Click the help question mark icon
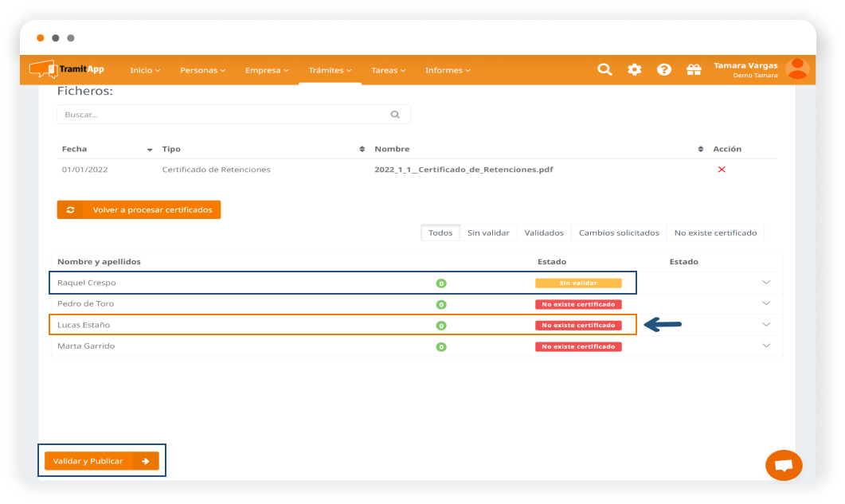 click(663, 70)
